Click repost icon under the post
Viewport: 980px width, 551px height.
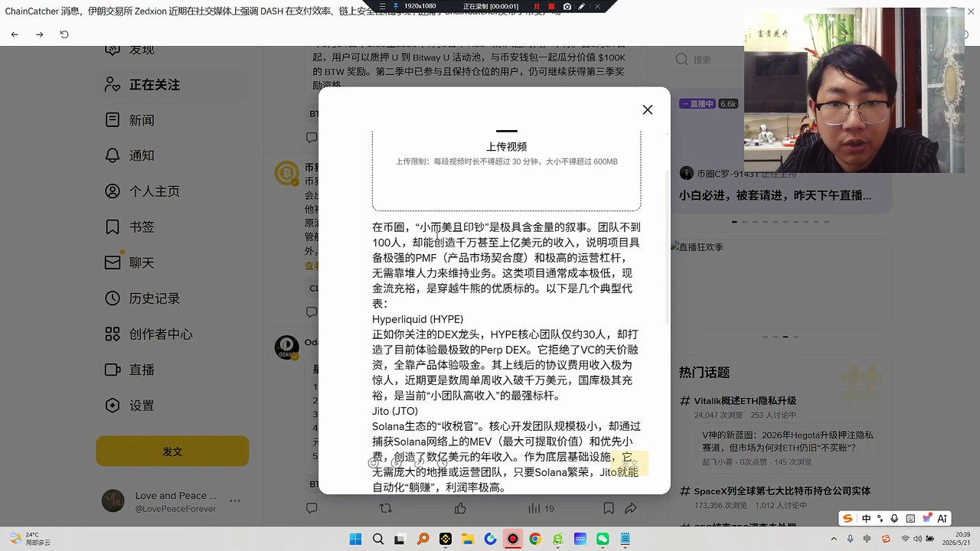click(385, 508)
